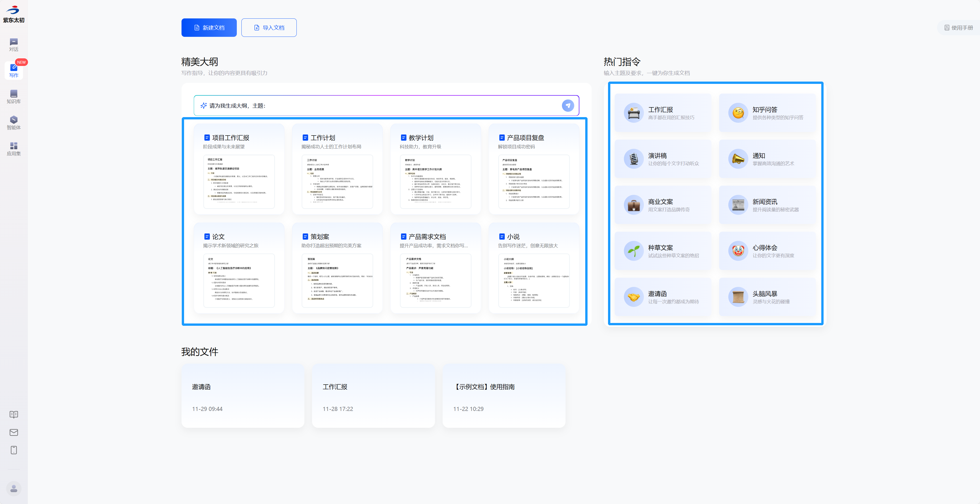The image size is (980, 504).
Task: Switch to the 写作 writing tab
Action: pyautogui.click(x=14, y=70)
